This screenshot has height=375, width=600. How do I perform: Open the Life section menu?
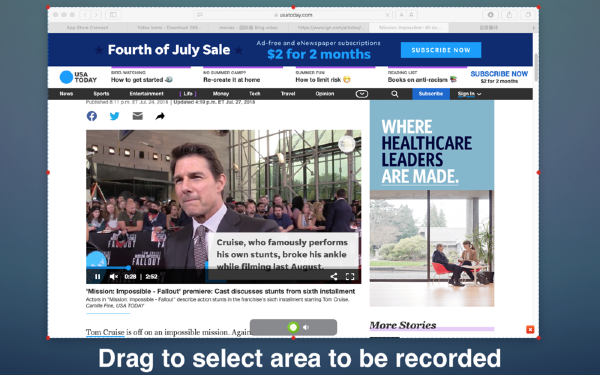click(x=188, y=94)
